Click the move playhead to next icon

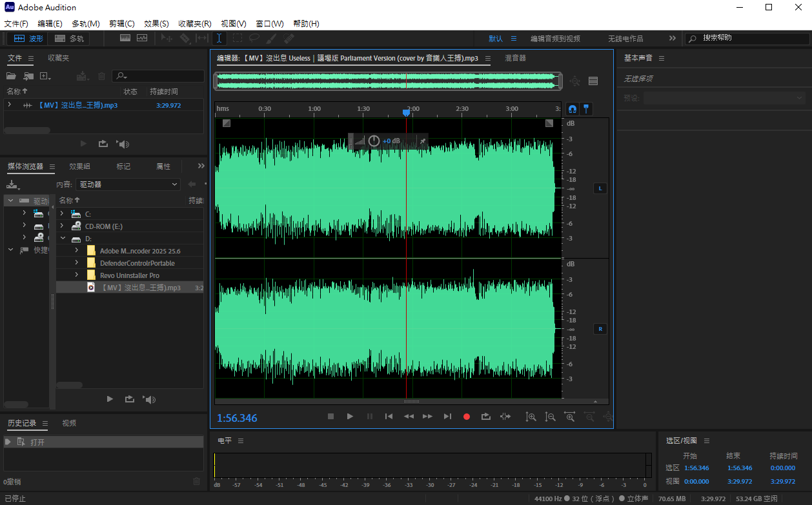click(x=447, y=417)
